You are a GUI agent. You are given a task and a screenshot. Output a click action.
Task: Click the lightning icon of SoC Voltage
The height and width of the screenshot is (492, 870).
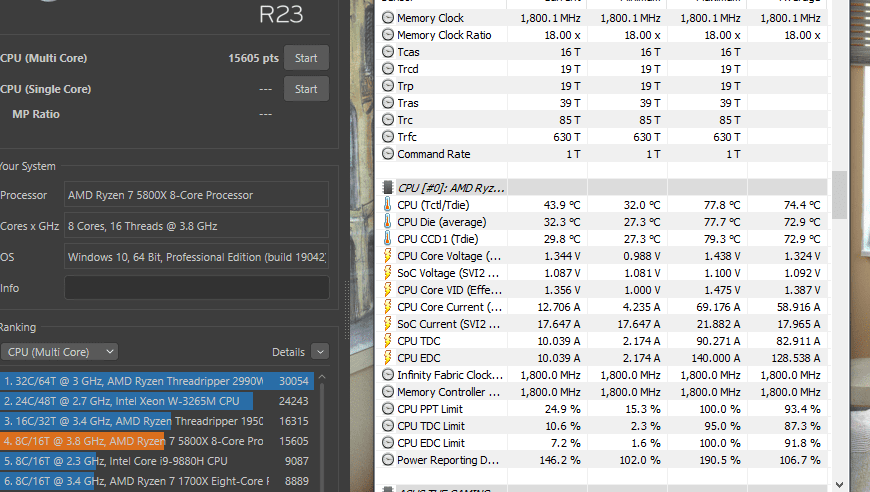(x=388, y=273)
